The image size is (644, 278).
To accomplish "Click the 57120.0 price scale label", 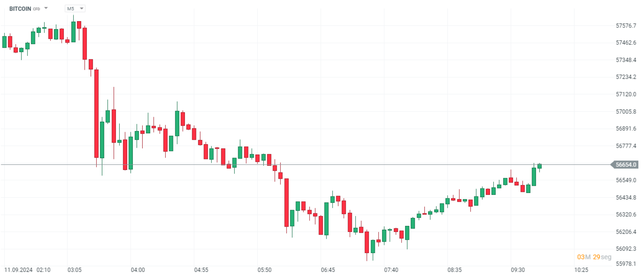I will [626, 94].
